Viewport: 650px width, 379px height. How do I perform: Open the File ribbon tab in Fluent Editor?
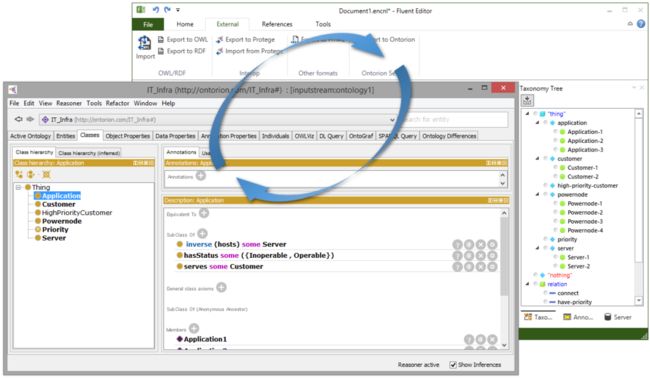pos(148,24)
